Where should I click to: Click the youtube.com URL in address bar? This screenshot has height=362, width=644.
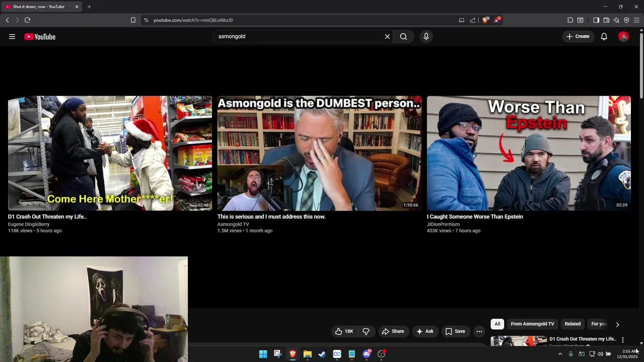(x=193, y=20)
